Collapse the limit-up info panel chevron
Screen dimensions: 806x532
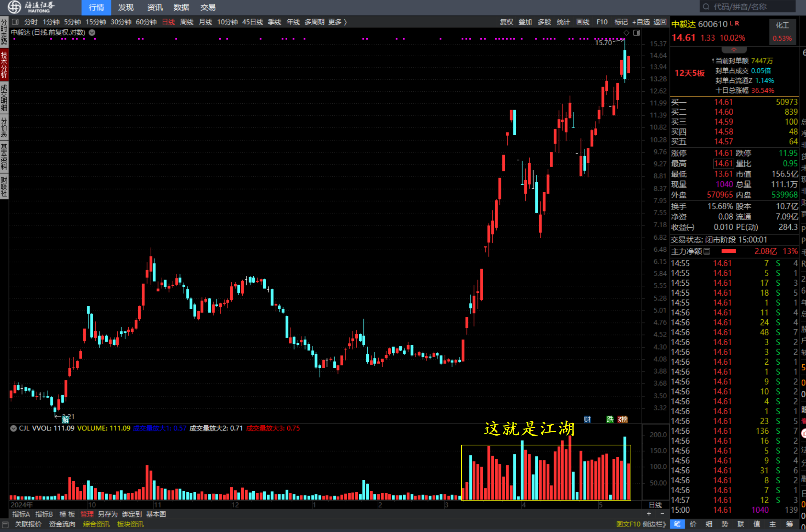click(x=734, y=49)
